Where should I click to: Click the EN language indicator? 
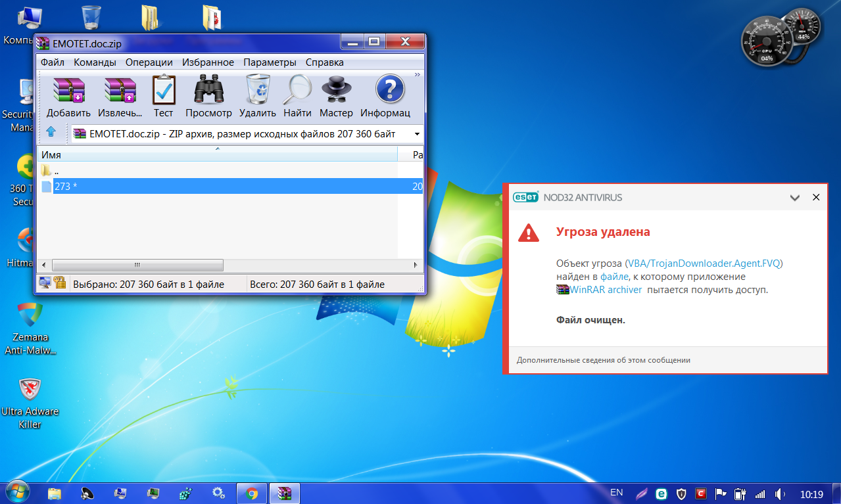tap(617, 492)
